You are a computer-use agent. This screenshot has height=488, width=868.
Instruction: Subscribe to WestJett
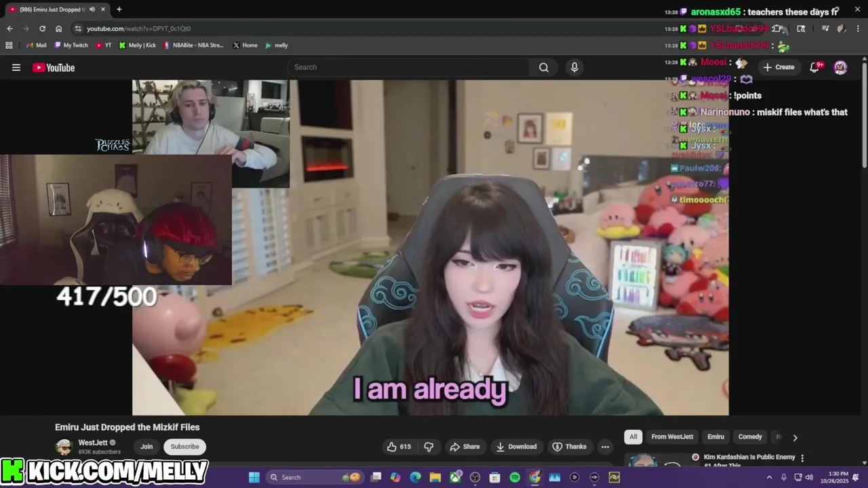[x=184, y=447]
